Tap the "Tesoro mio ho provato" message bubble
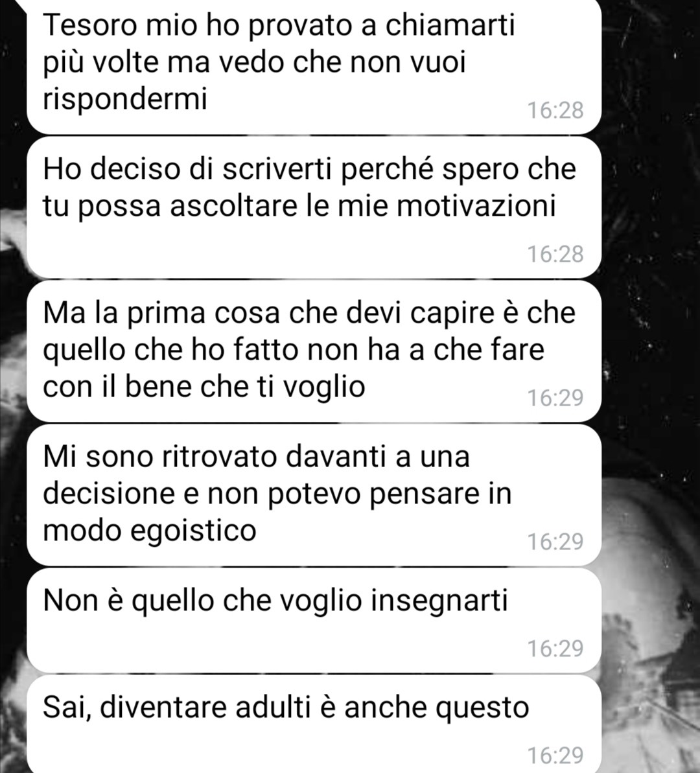 pyautogui.click(x=314, y=66)
